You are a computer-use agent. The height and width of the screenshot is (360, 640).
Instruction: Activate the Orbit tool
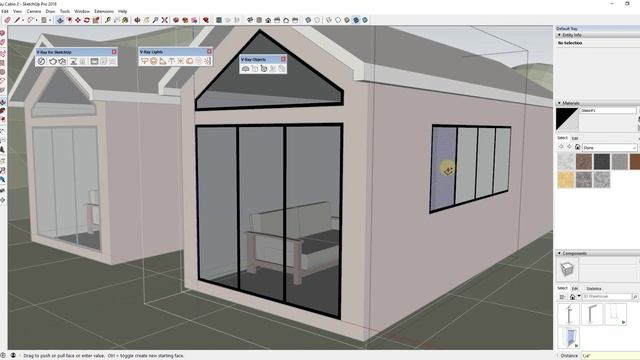click(x=137, y=20)
